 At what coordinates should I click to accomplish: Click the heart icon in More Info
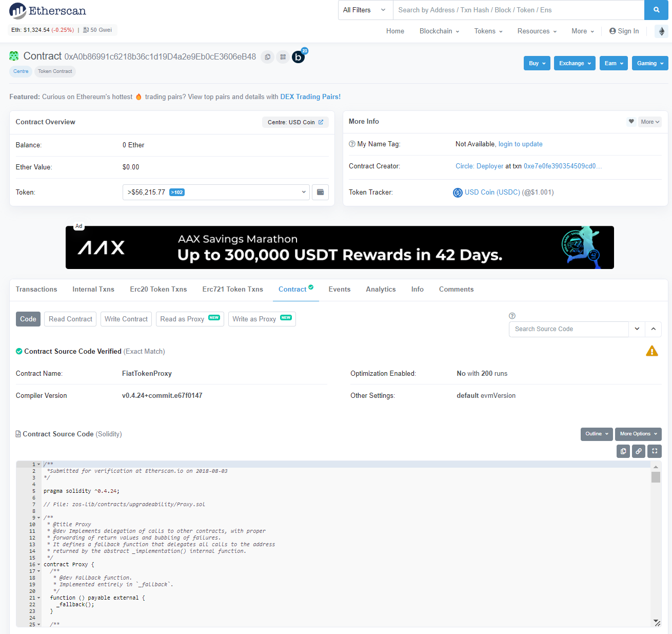pyautogui.click(x=631, y=122)
